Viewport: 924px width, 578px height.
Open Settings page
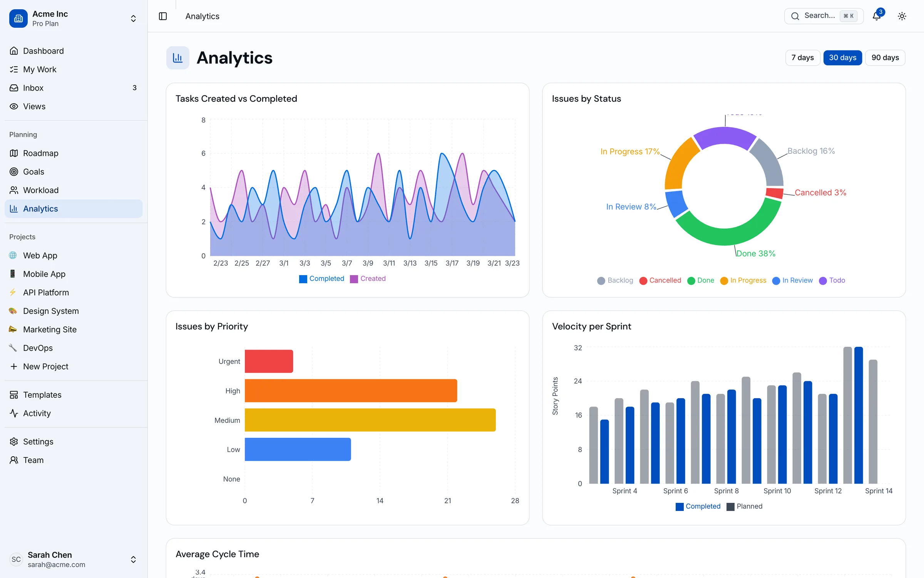pyautogui.click(x=74, y=442)
